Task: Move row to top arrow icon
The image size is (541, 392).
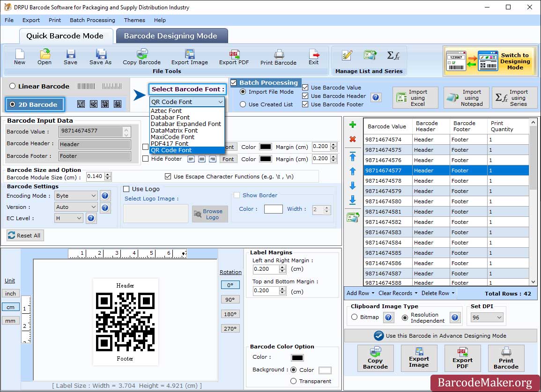Action: [x=353, y=156]
